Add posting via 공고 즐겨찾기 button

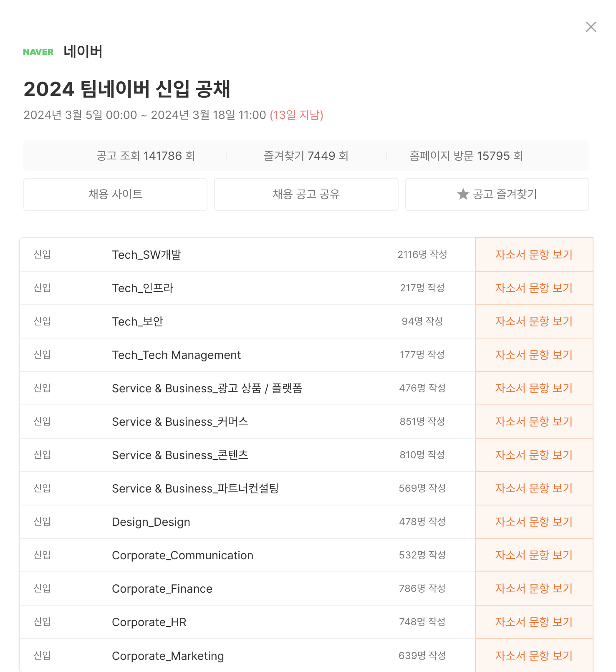pyautogui.click(x=497, y=195)
